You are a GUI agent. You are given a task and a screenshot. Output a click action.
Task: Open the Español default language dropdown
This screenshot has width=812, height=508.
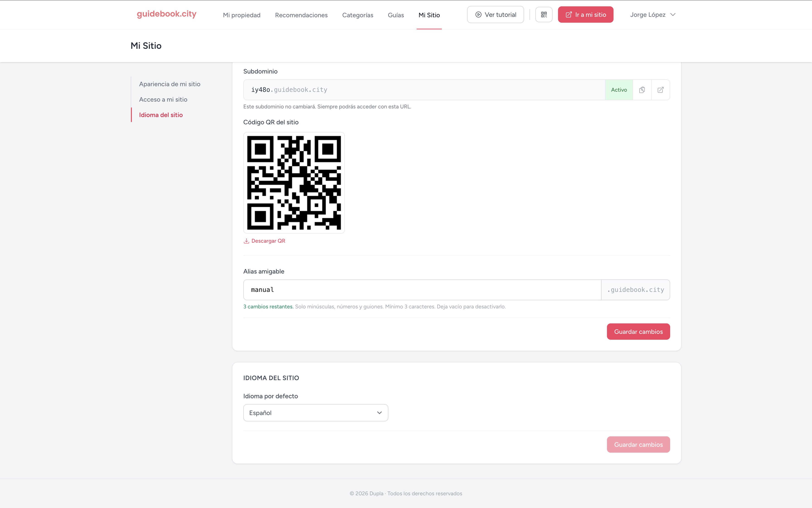pos(315,413)
